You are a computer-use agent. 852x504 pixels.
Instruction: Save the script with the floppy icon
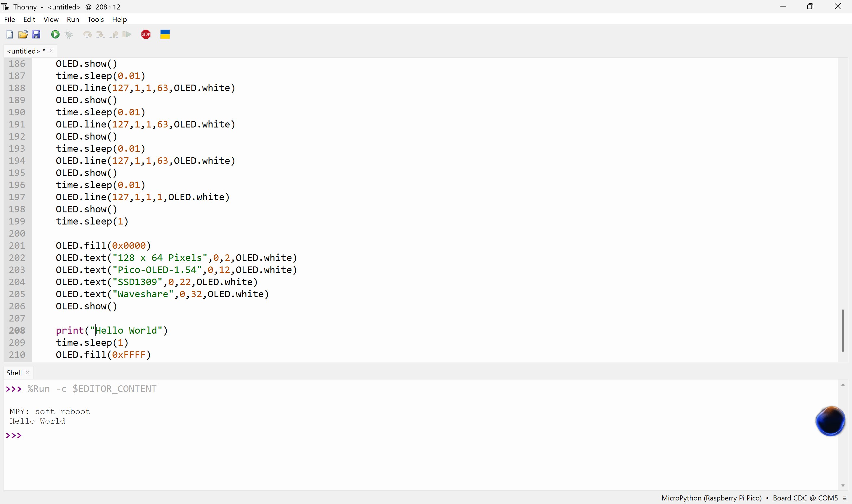(36, 34)
